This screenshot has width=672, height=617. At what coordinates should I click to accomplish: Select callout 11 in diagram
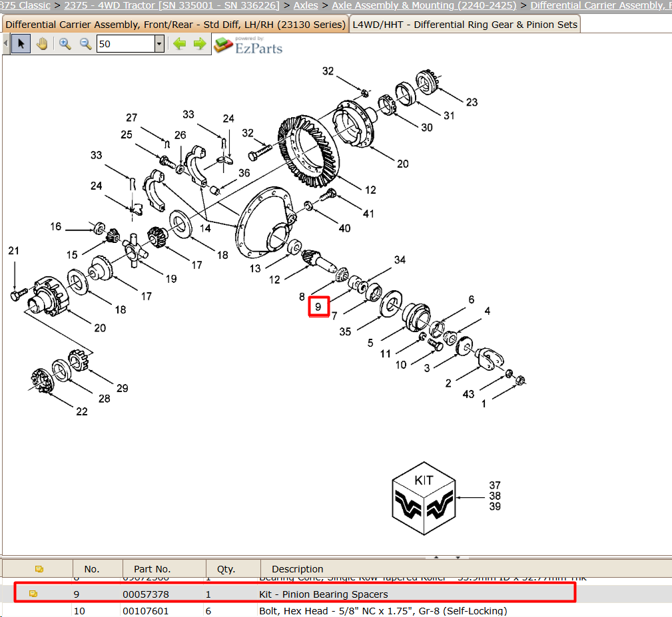click(386, 354)
